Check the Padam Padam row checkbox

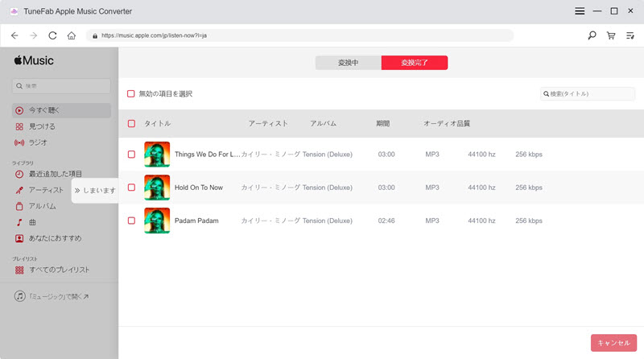[x=131, y=221]
